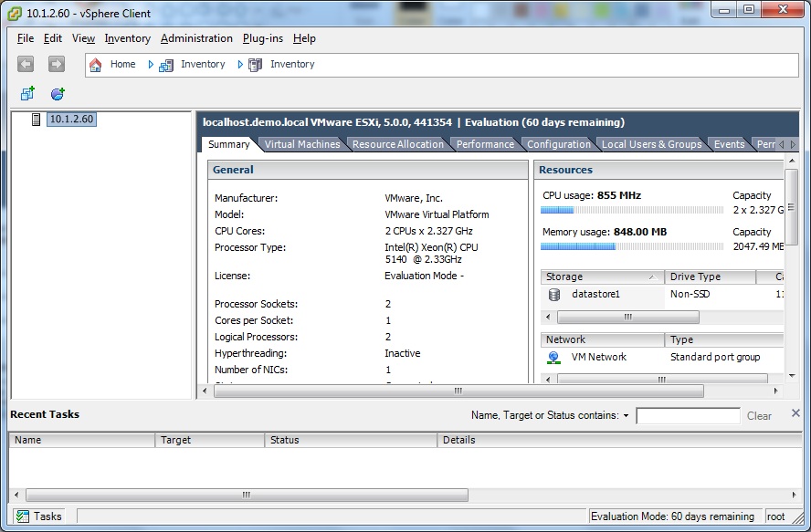This screenshot has height=532, width=811.
Task: Click the Non-SSD drive type cell
Action: point(690,294)
